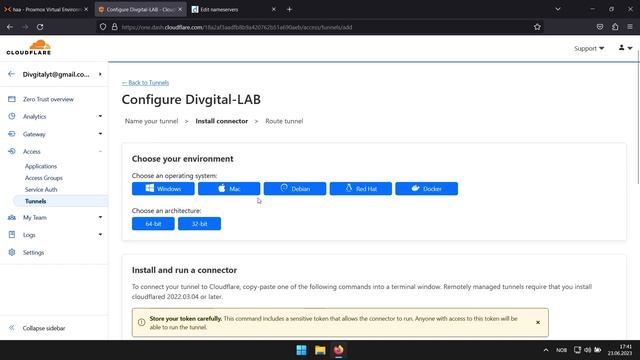Close the Configure Divgital-LAB tab

(x=180, y=9)
